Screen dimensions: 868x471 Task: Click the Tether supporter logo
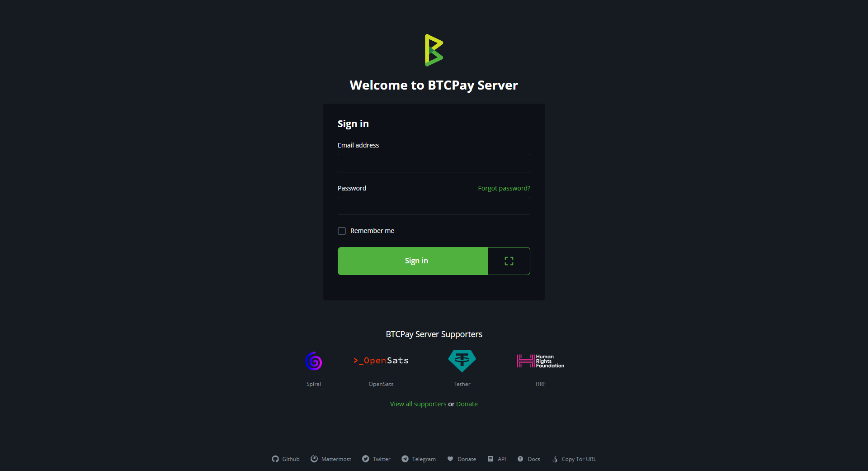click(x=462, y=361)
